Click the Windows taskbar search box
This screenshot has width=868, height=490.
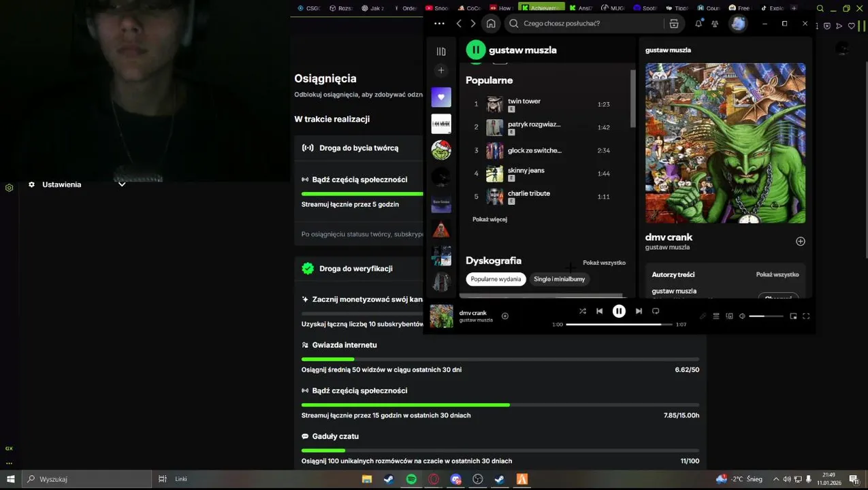87,479
